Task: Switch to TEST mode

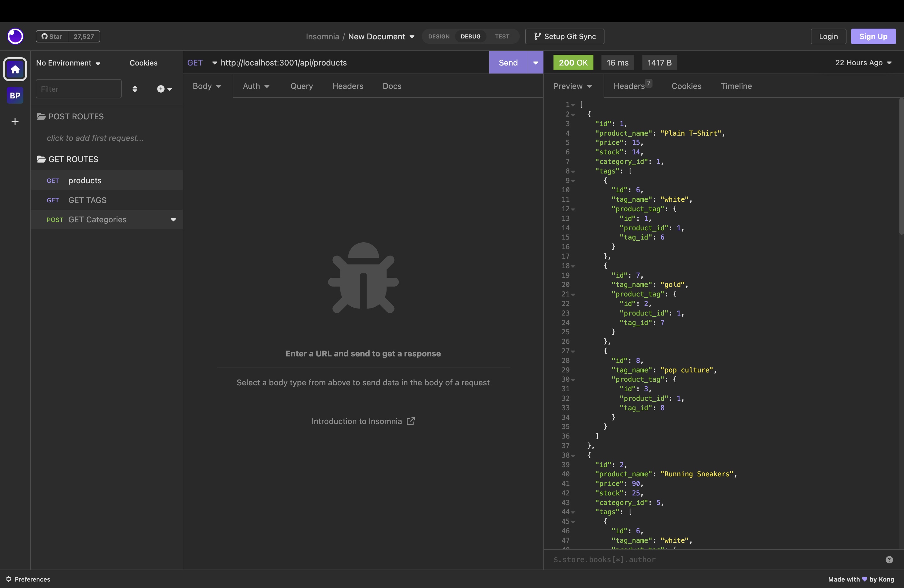Action: point(502,37)
